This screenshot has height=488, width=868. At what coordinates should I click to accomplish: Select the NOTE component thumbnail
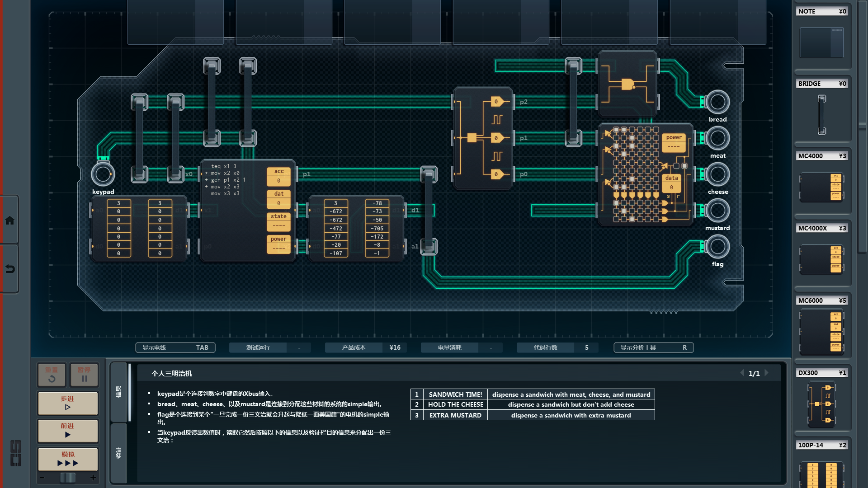(821, 42)
